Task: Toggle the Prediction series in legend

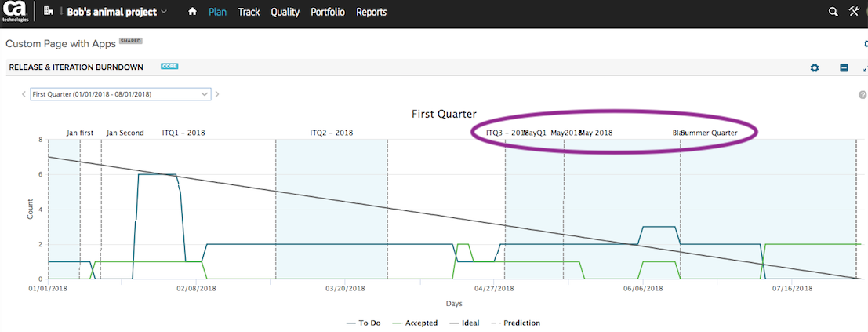Action: (514, 323)
